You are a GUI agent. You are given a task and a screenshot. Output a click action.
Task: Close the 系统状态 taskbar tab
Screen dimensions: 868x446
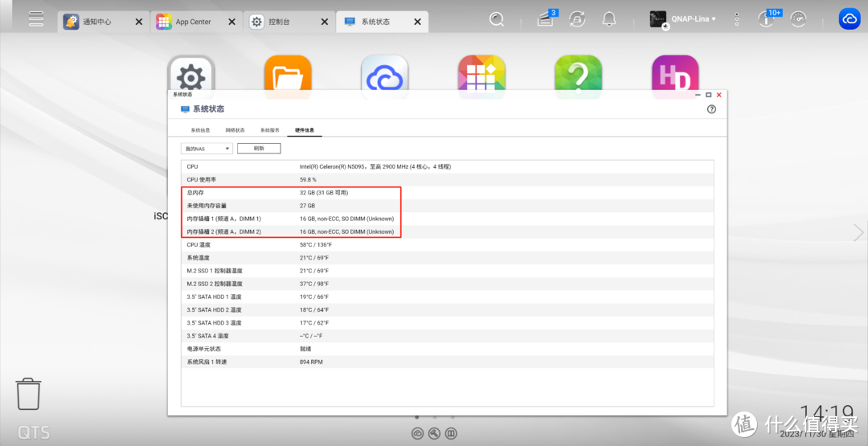click(417, 23)
